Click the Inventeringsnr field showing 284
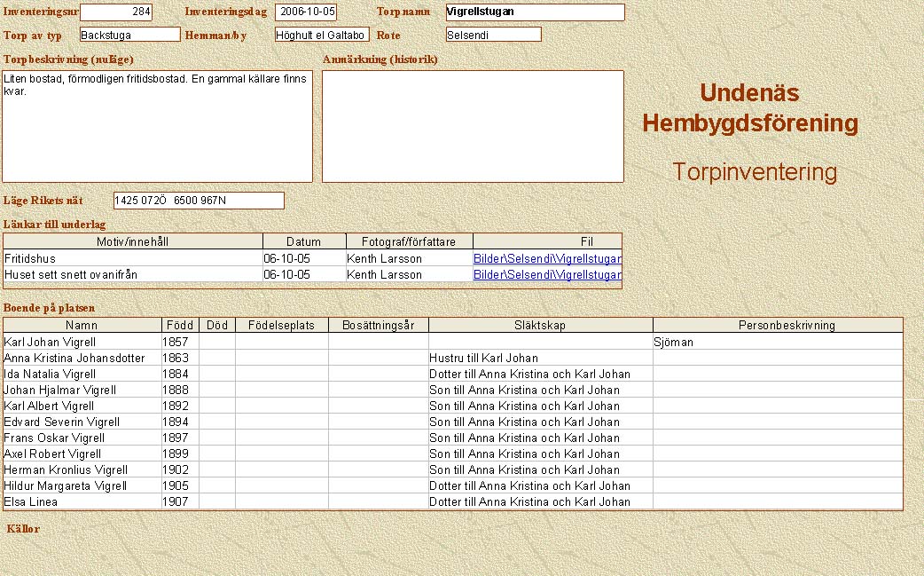 [x=116, y=12]
